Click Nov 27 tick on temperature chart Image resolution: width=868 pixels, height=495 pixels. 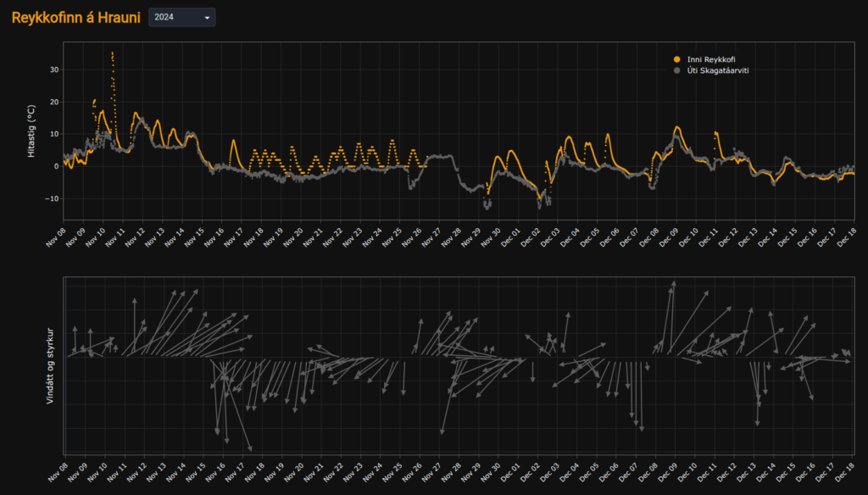[x=432, y=238]
